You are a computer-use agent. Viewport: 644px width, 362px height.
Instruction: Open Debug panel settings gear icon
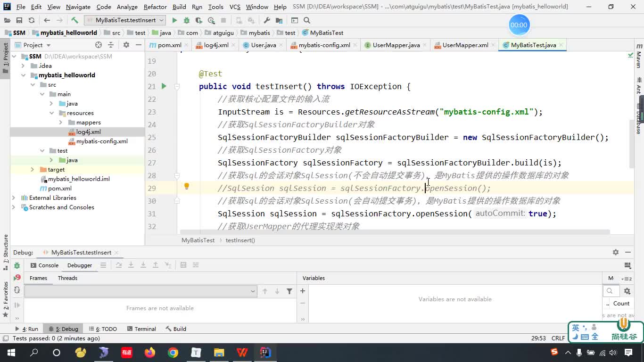(616, 252)
